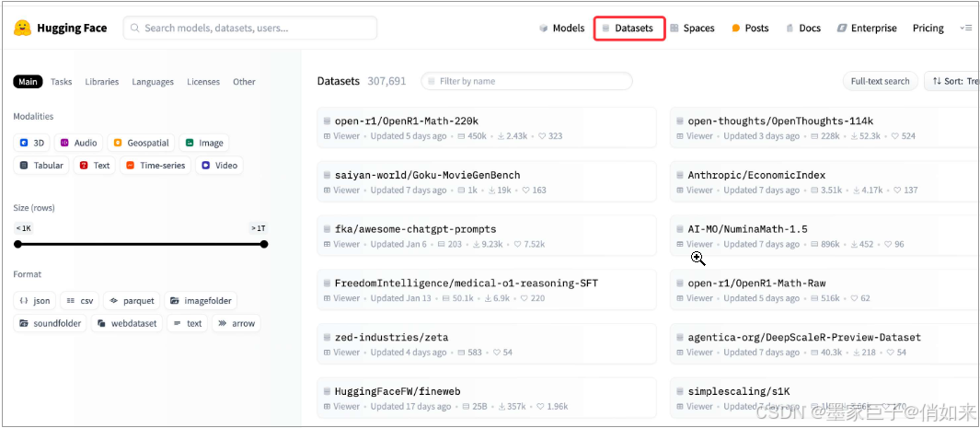This screenshot has width=980, height=428.
Task: Open the Sort dropdown
Action: click(951, 81)
